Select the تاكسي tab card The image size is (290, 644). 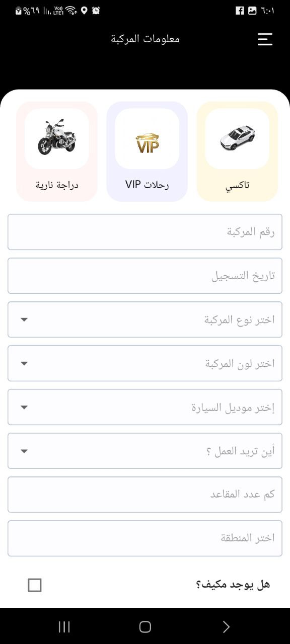coord(237,151)
